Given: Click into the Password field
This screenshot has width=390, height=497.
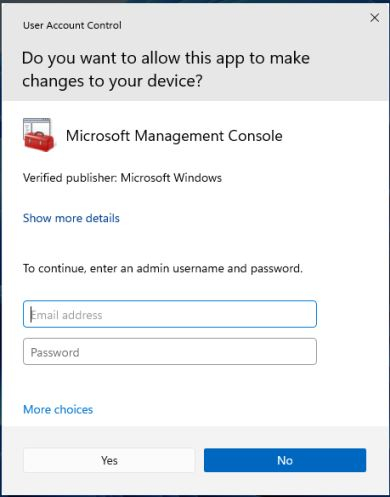Looking at the screenshot, I should [x=170, y=352].
